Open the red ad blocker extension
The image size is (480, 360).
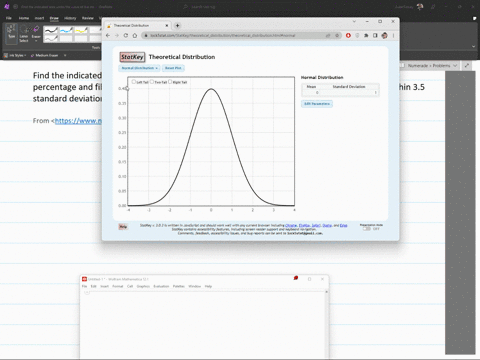(x=348, y=35)
